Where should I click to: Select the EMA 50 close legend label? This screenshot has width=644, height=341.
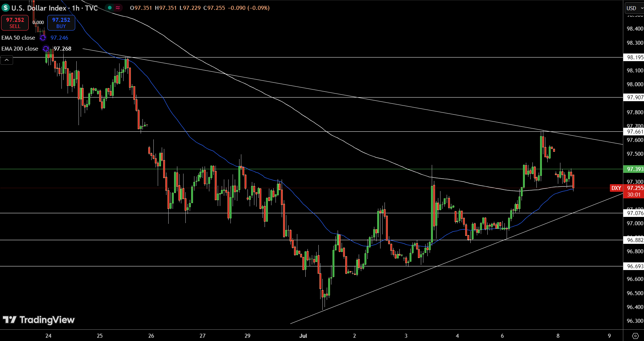[18, 38]
